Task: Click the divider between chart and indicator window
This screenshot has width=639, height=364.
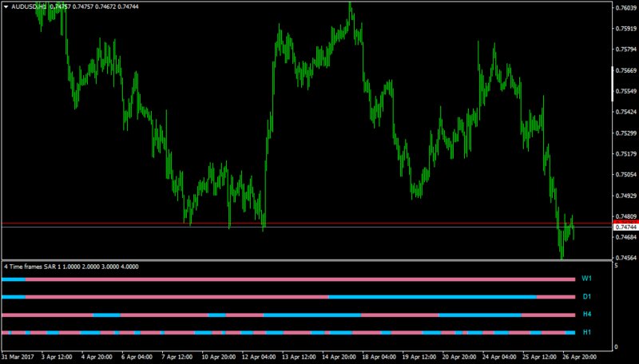Action: pos(307,260)
